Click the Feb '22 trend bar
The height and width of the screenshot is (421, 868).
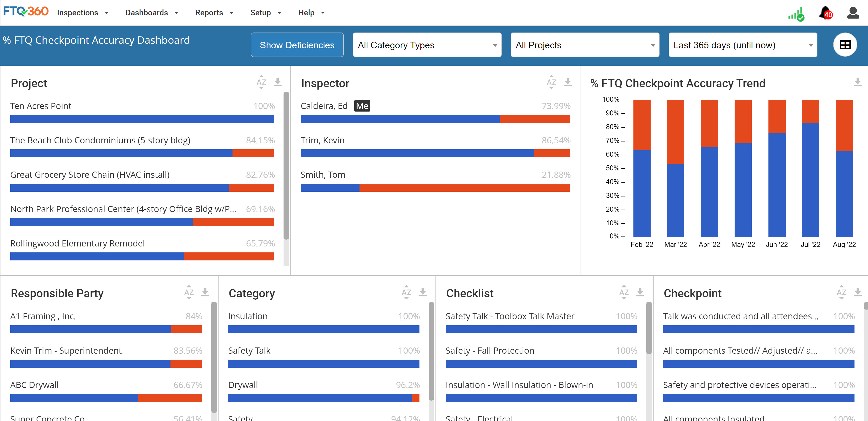(642, 168)
